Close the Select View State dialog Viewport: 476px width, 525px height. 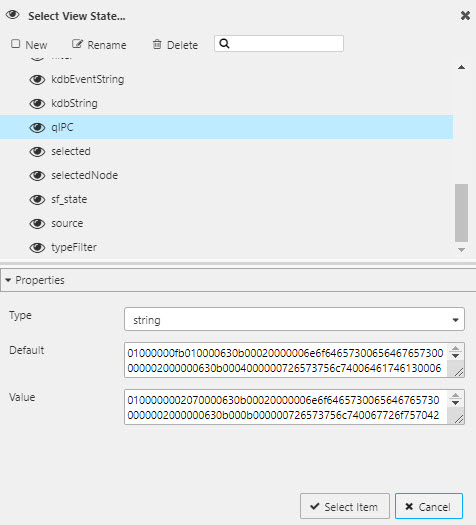(x=465, y=15)
